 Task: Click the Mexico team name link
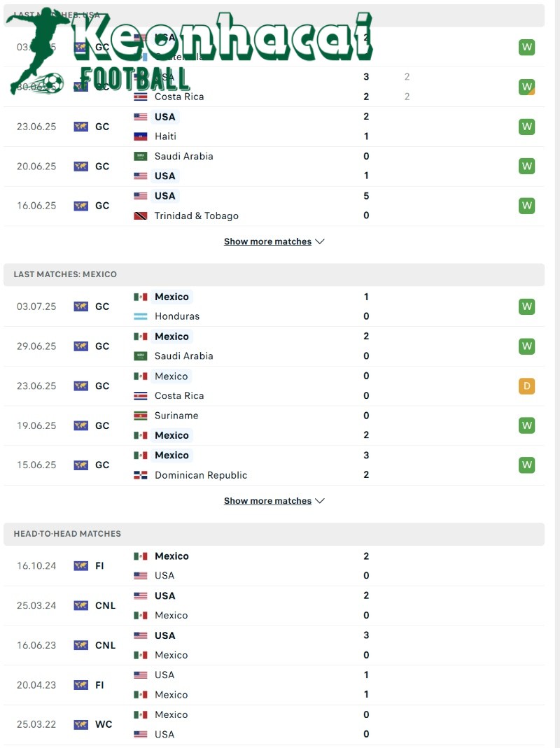click(171, 297)
